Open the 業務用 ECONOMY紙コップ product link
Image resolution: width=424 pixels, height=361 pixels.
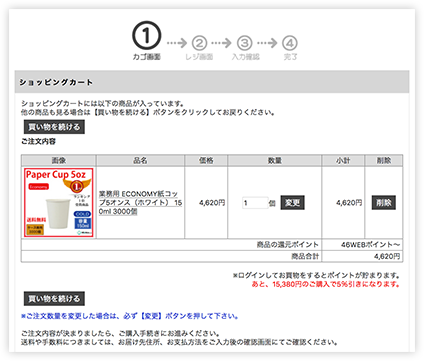pos(140,203)
